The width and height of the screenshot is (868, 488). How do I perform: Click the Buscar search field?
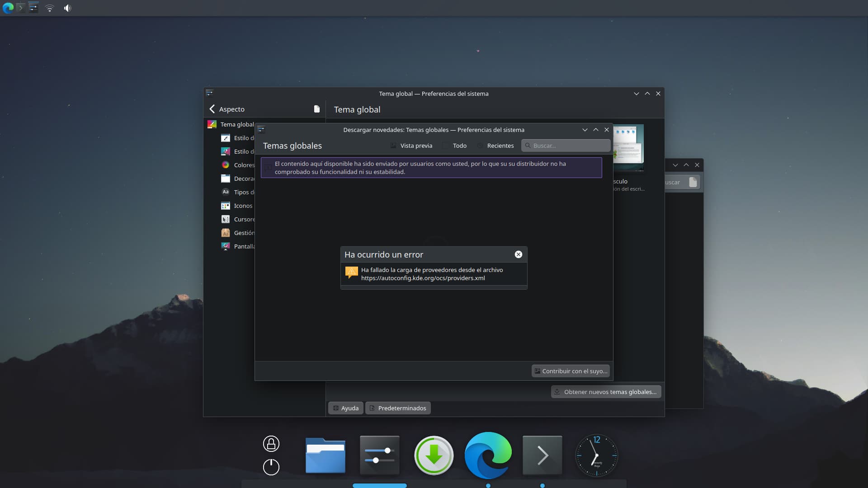pos(570,145)
